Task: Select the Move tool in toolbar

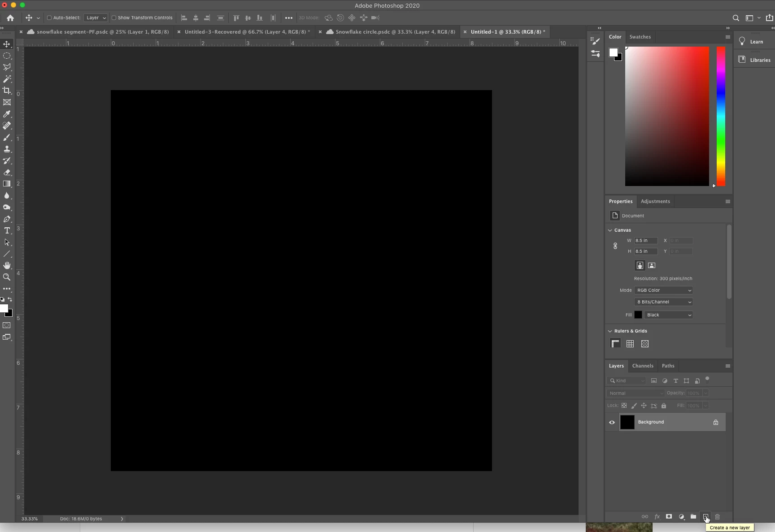Action: (7, 44)
